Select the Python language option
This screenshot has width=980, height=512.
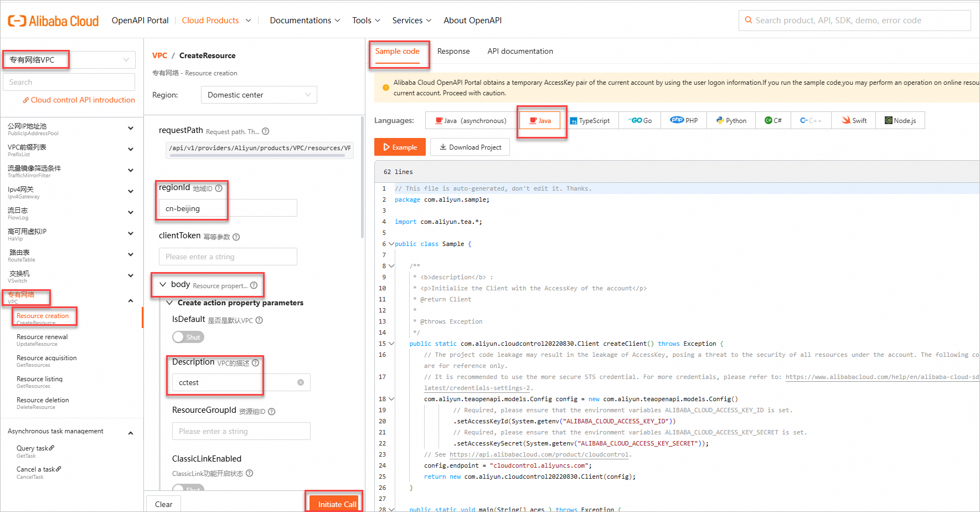(x=731, y=120)
